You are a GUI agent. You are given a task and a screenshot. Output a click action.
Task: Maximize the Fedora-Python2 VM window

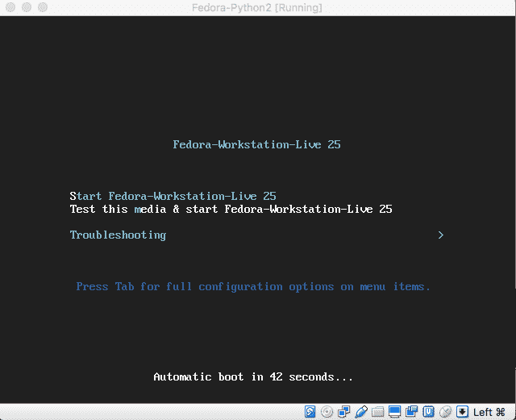click(x=43, y=7)
